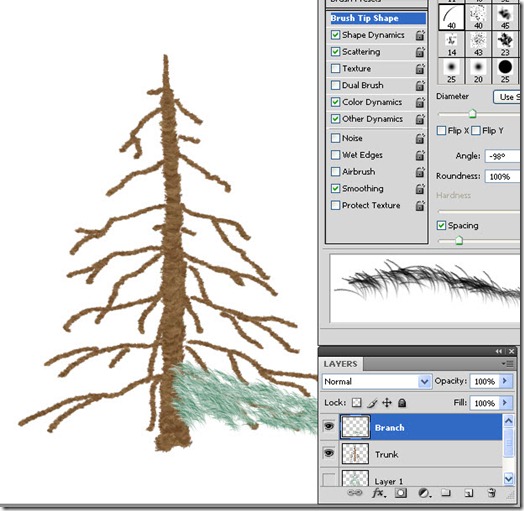Open the layer style fx menu
Viewport: 524px width, 511px height.
pyautogui.click(x=378, y=493)
